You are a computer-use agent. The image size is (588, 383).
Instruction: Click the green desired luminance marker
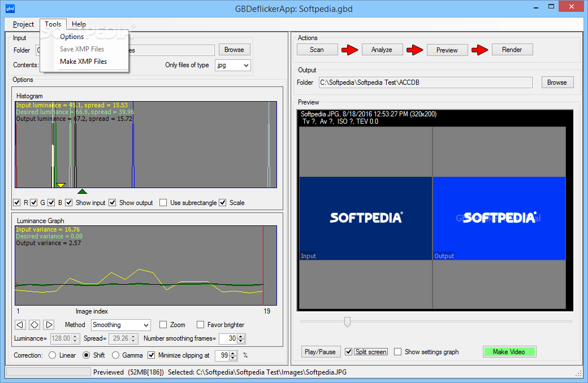point(82,191)
